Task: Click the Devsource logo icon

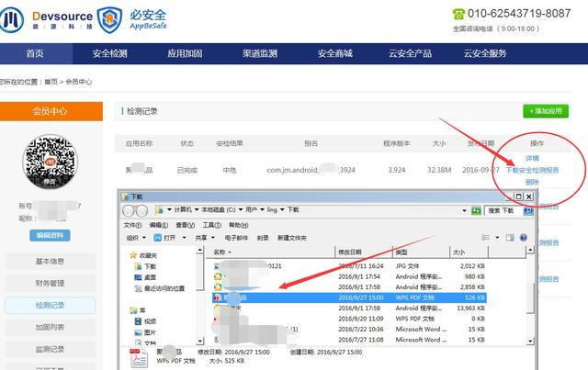Action: point(14,17)
